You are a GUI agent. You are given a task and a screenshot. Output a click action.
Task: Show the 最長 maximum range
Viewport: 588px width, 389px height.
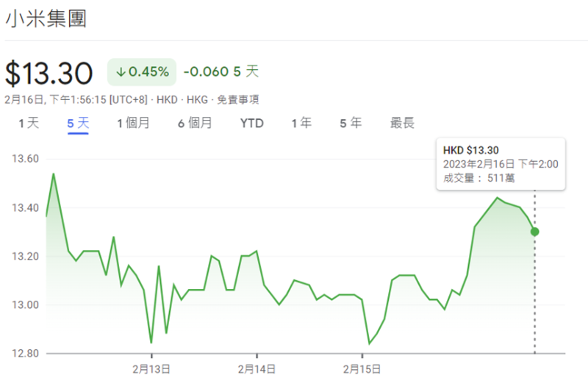pos(402,124)
